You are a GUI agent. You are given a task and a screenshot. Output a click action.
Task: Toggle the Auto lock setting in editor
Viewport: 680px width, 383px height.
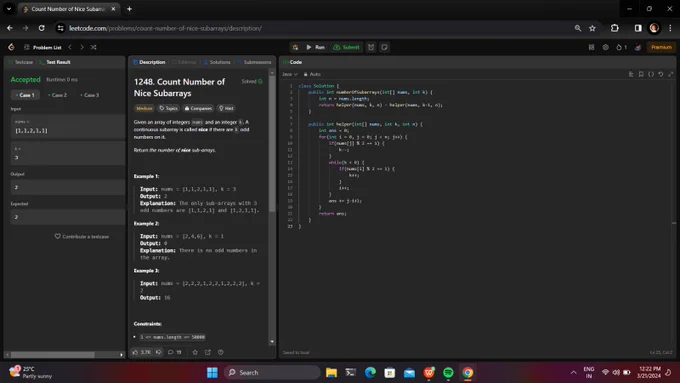tap(312, 74)
